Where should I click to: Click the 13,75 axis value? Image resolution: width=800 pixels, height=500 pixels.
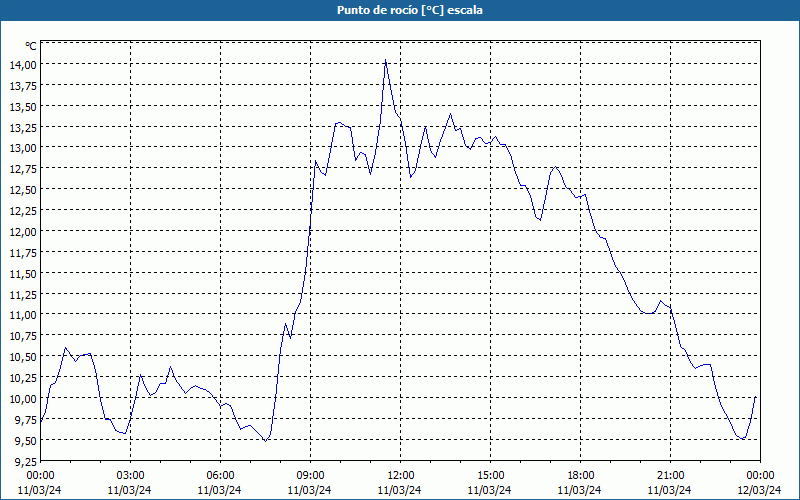[23, 86]
